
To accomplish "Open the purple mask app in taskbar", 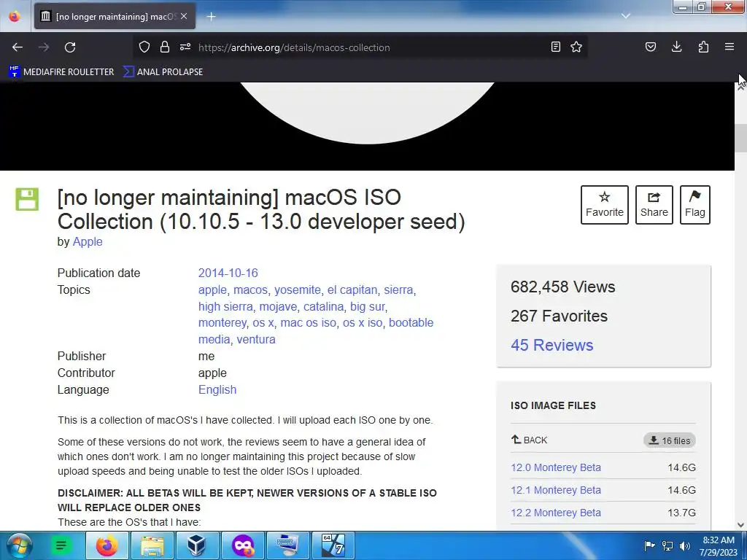I will click(x=242, y=545).
